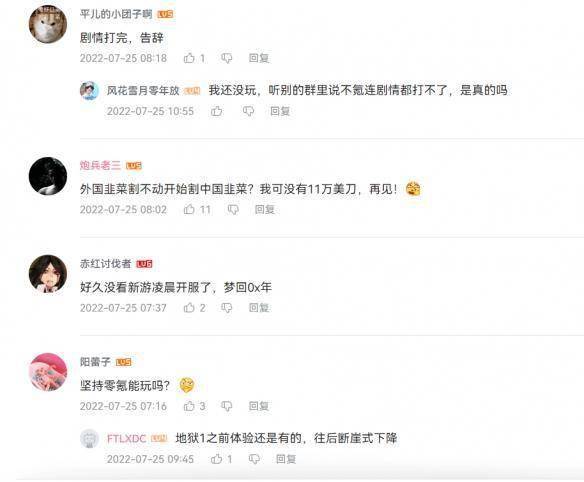Dislike FTLXDC's reply posted 09:45
The height and width of the screenshot is (482, 584).
(254, 459)
